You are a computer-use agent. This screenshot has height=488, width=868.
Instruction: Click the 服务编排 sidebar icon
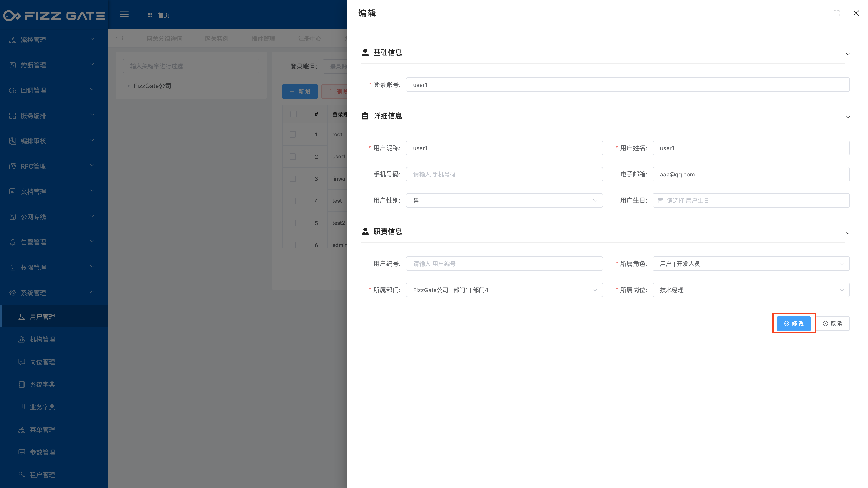12,115
